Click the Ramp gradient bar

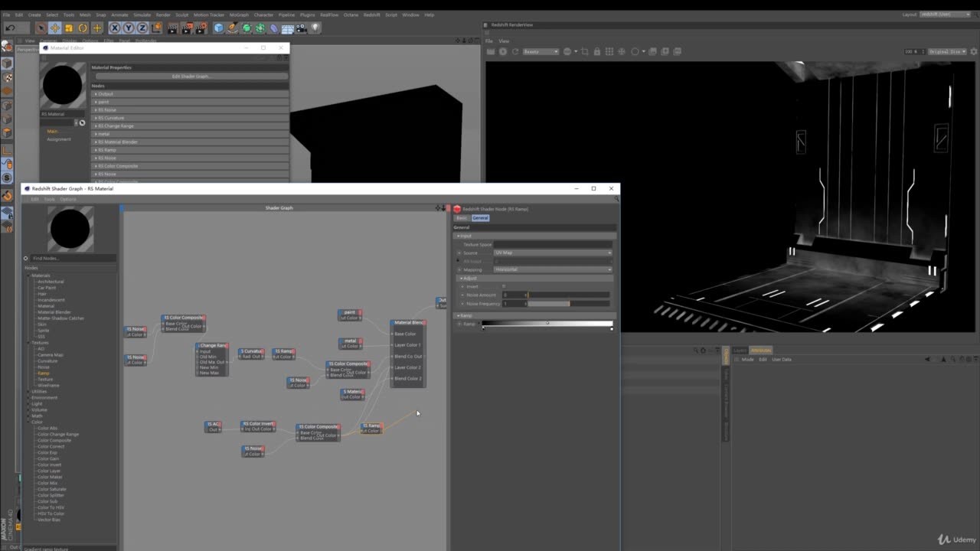click(x=547, y=323)
